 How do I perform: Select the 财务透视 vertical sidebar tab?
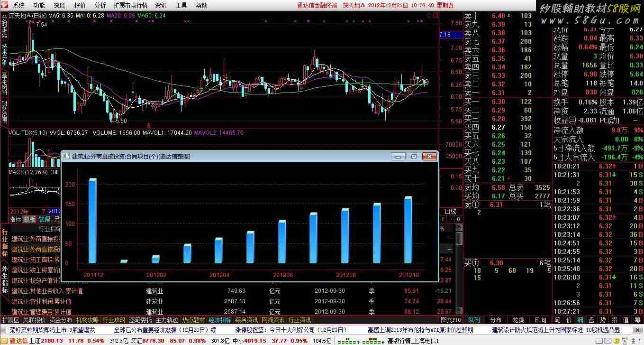pos(4,112)
